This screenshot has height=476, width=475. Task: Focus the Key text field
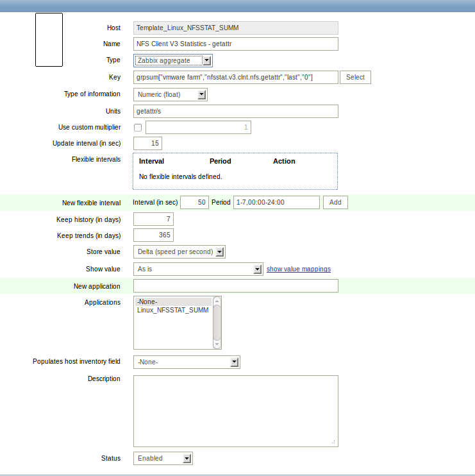click(x=236, y=77)
